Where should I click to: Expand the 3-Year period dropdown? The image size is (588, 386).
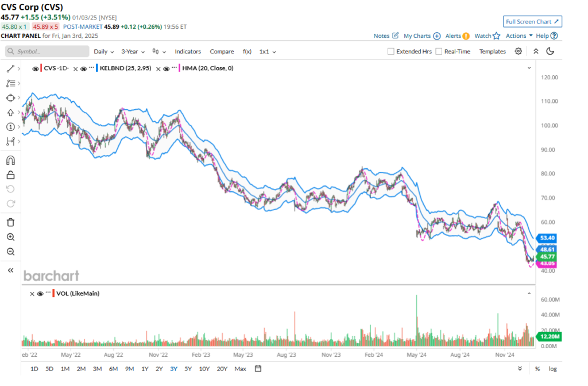133,52
